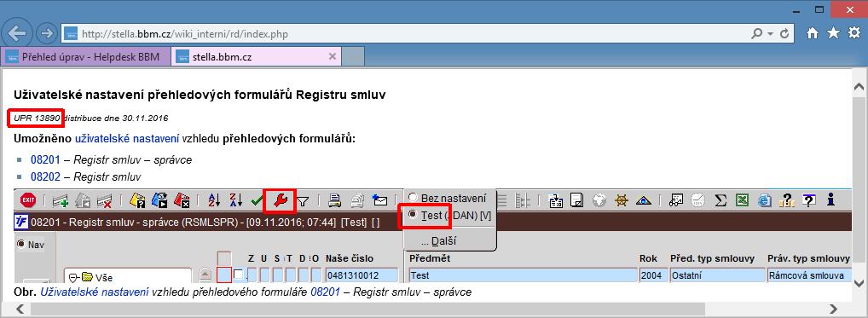Open 'uživatelské nastavení' link in Umožněno sentence
868x318 pixels.
click(x=127, y=138)
